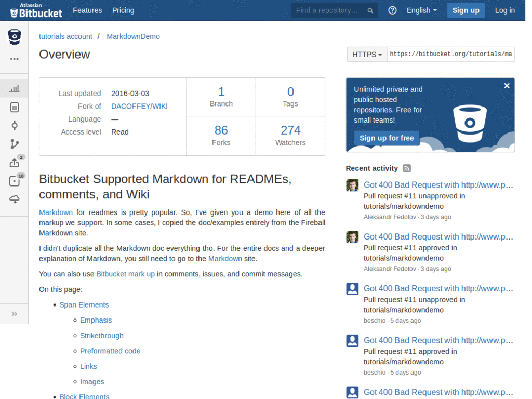The image size is (532, 399).
Task: Open the Downloads cloud sidebar icon
Action: point(14,199)
